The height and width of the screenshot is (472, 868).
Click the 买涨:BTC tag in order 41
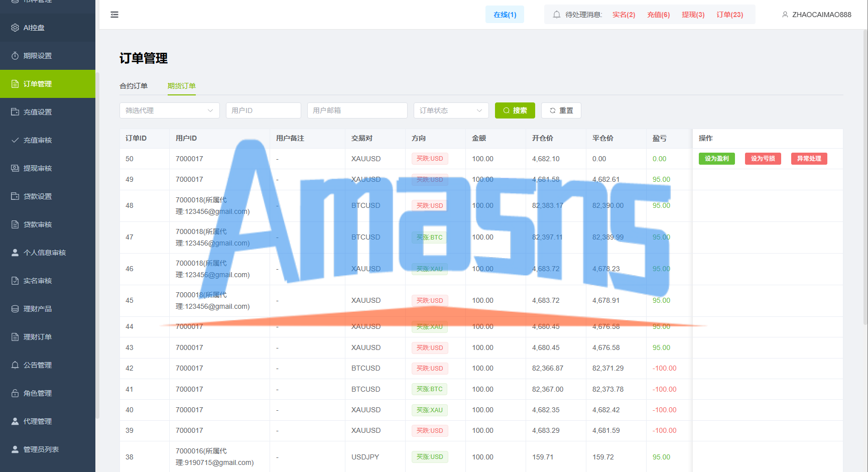429,389
